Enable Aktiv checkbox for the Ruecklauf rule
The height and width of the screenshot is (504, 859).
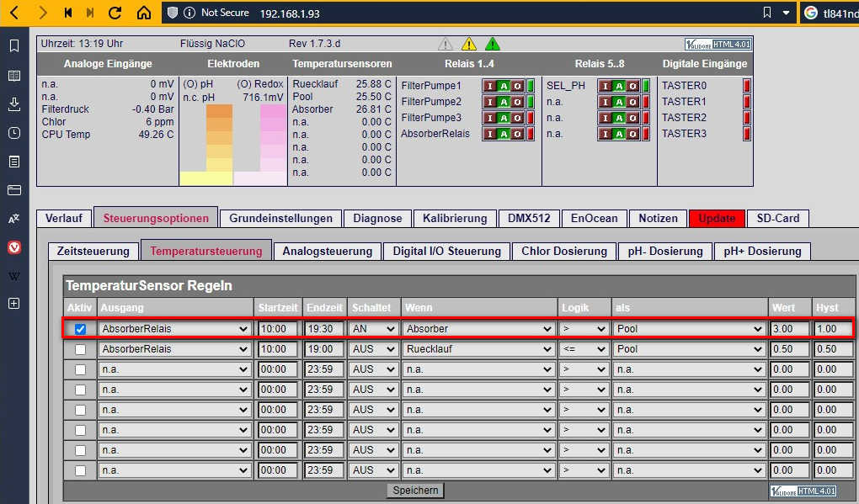pos(80,349)
